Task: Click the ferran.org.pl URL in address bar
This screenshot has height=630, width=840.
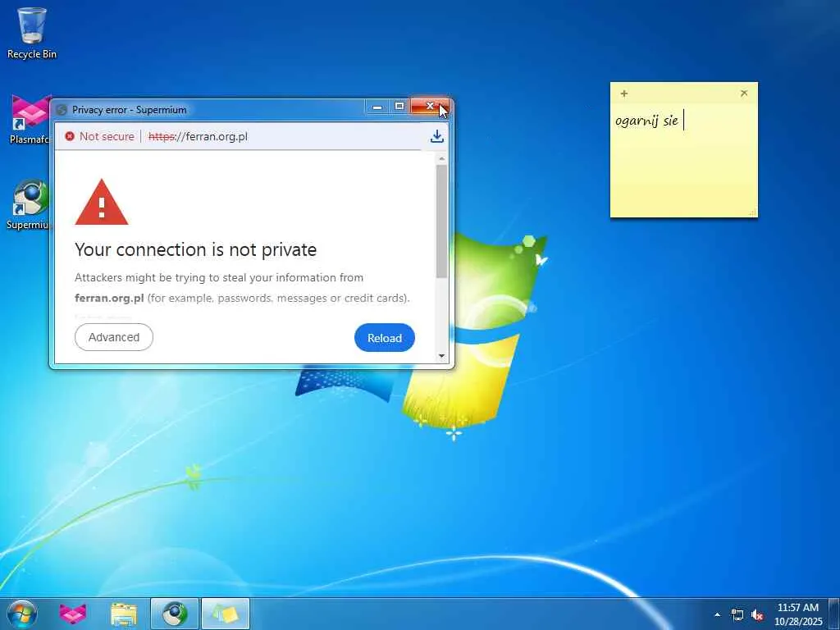Action: pos(198,137)
